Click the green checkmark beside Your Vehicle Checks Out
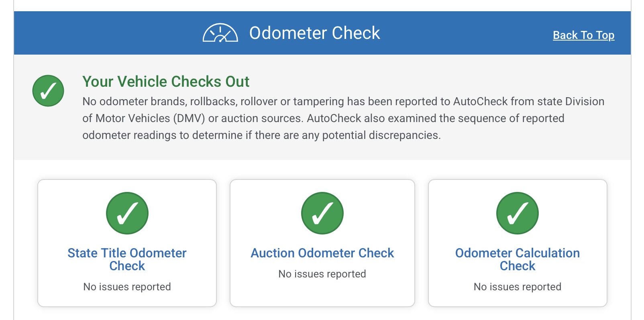Image resolution: width=644 pixels, height=320 pixels. pyautogui.click(x=47, y=91)
